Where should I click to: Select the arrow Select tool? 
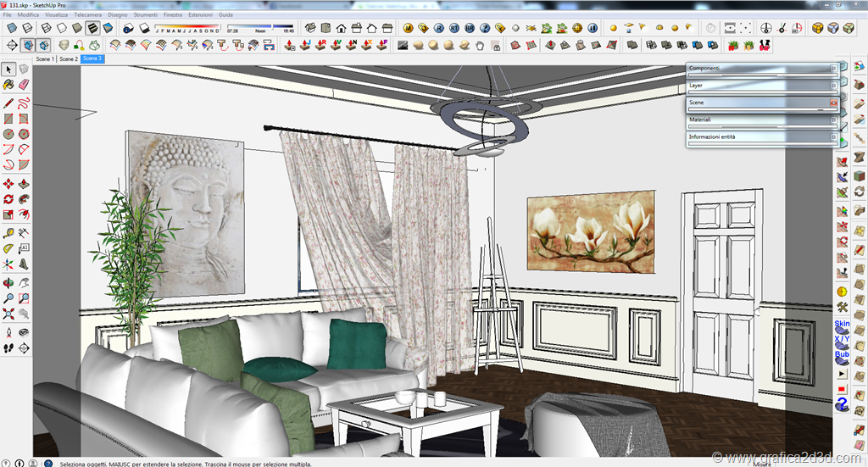click(9, 69)
